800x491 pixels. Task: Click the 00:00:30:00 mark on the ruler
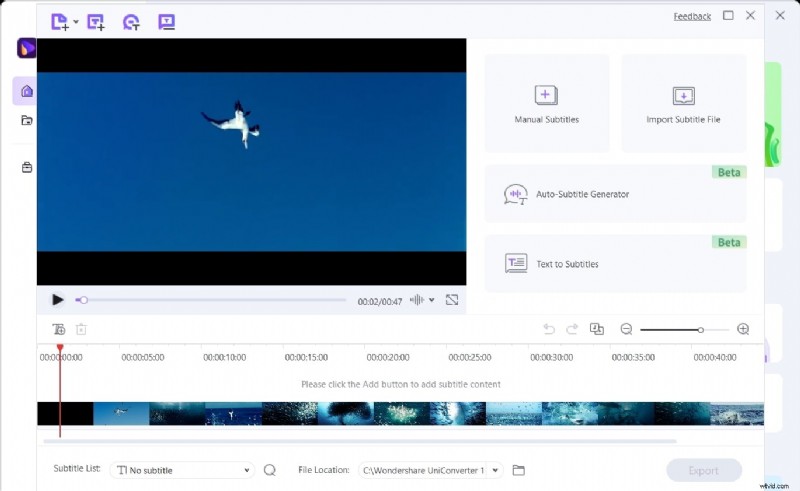coord(552,357)
